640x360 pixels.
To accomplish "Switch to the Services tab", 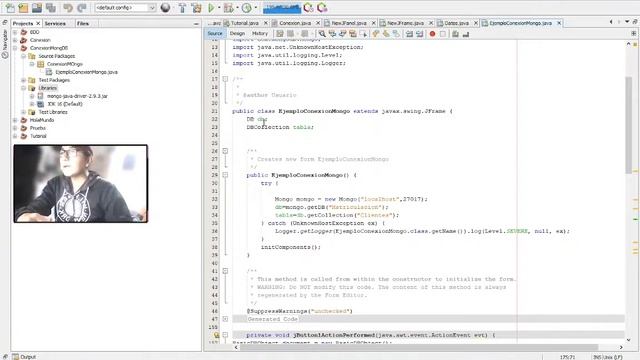I will [x=55, y=23].
